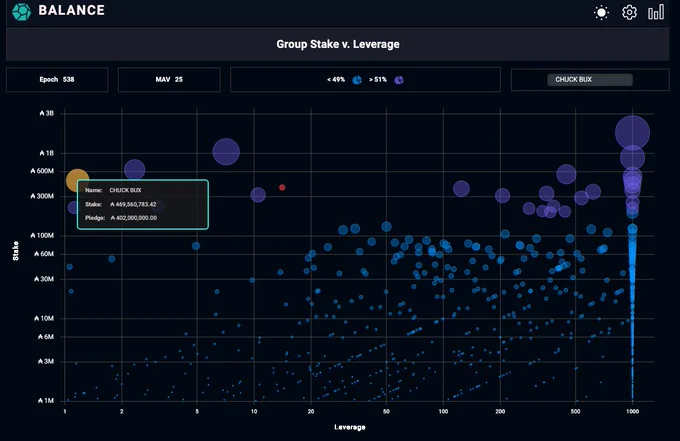Open the bar chart view icon
This screenshot has height=441, width=680.
pyautogui.click(x=656, y=12)
